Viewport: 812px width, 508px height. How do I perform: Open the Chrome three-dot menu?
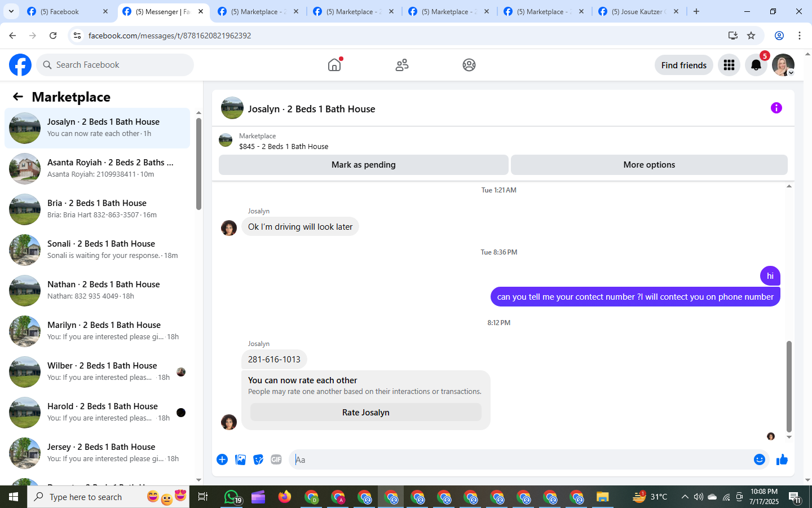pos(800,36)
